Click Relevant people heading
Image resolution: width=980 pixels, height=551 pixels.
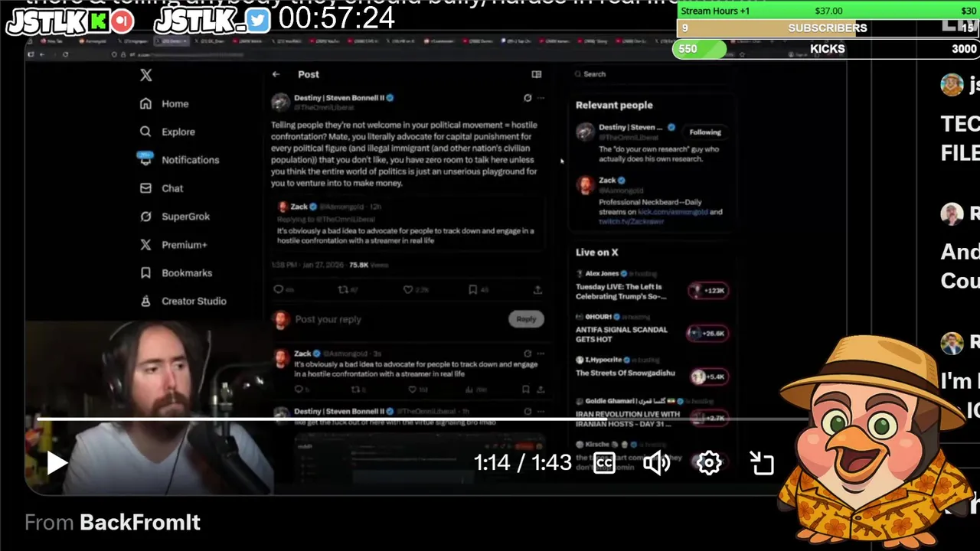pyautogui.click(x=614, y=105)
